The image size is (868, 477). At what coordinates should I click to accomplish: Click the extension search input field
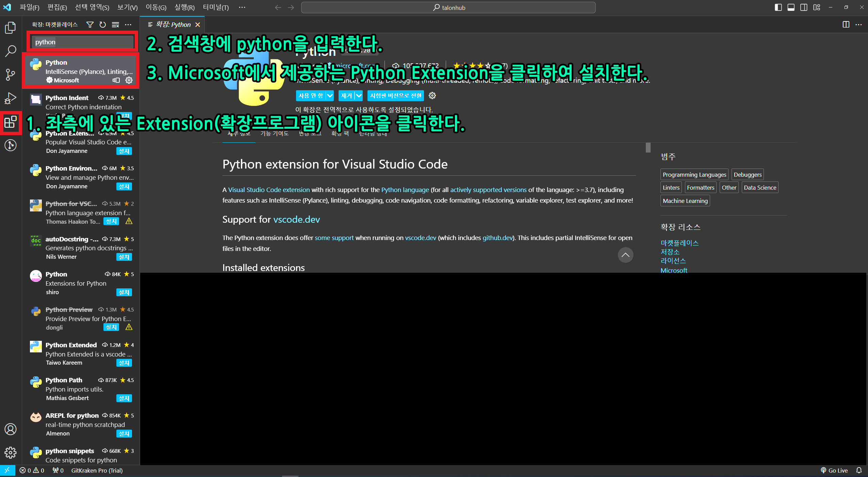click(x=83, y=42)
